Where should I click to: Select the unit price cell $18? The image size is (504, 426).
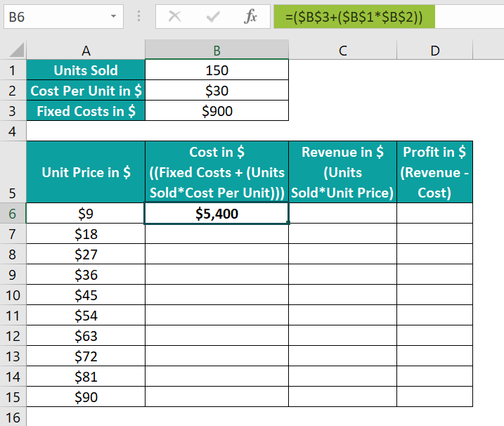[x=86, y=233]
